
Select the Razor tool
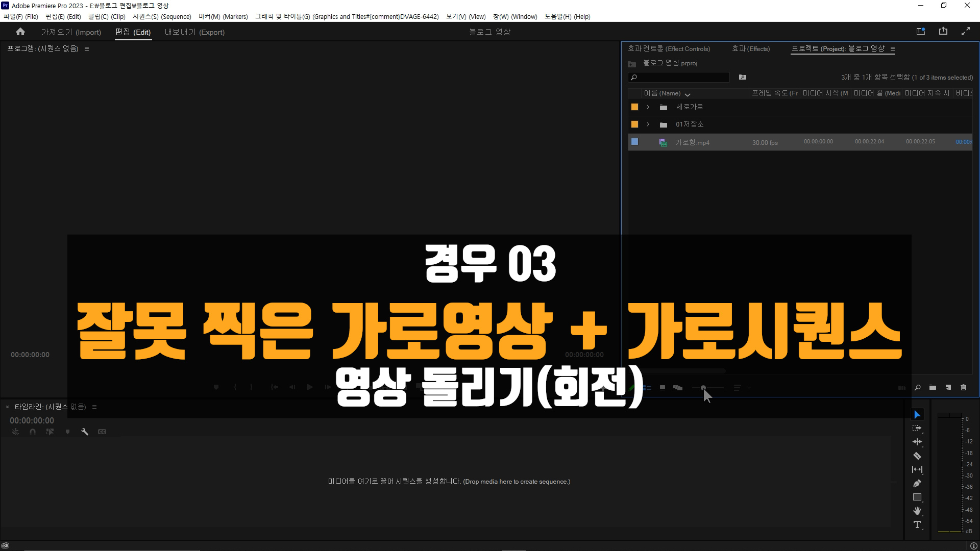(917, 456)
